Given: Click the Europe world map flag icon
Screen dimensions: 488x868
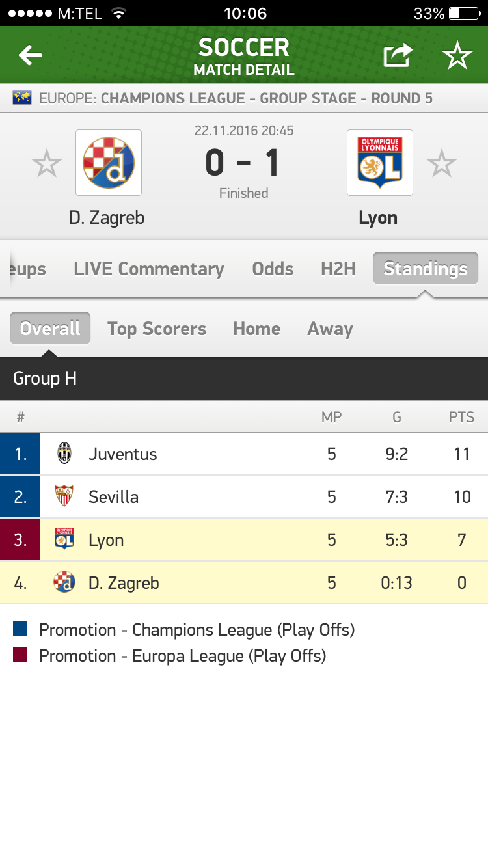Looking at the screenshot, I should [22, 98].
